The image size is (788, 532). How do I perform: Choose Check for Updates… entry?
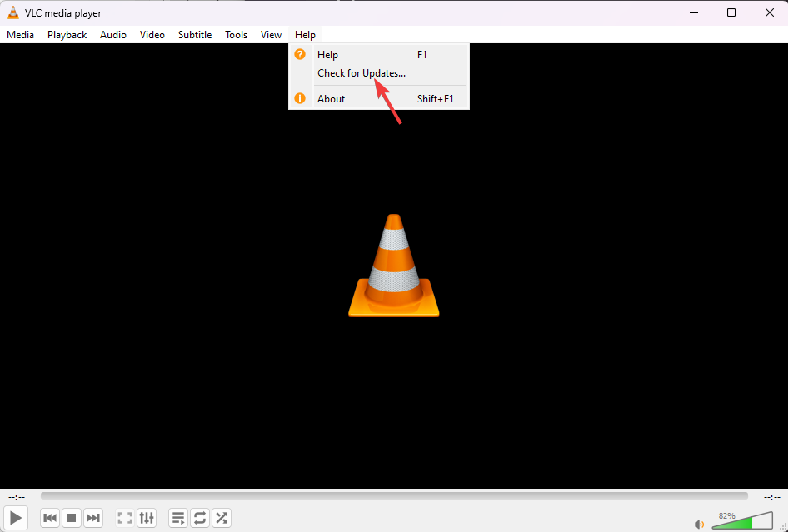[379, 73]
